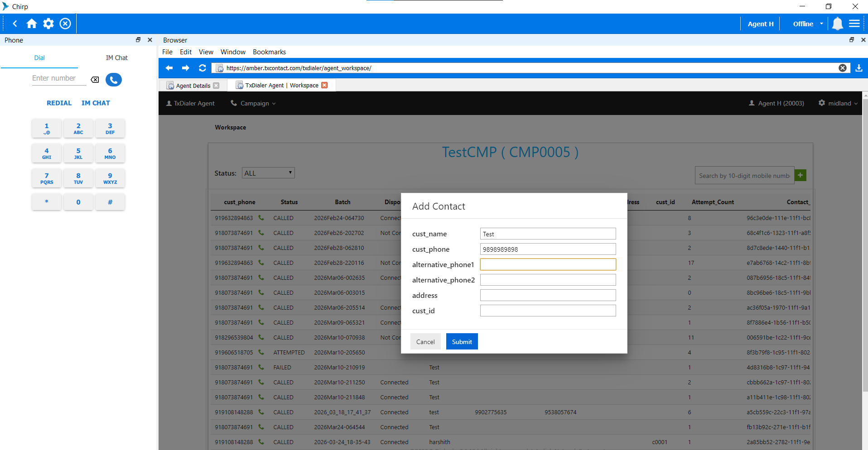This screenshot has height=450, width=868.
Task: Click the download icon in browser bar
Action: (x=858, y=68)
